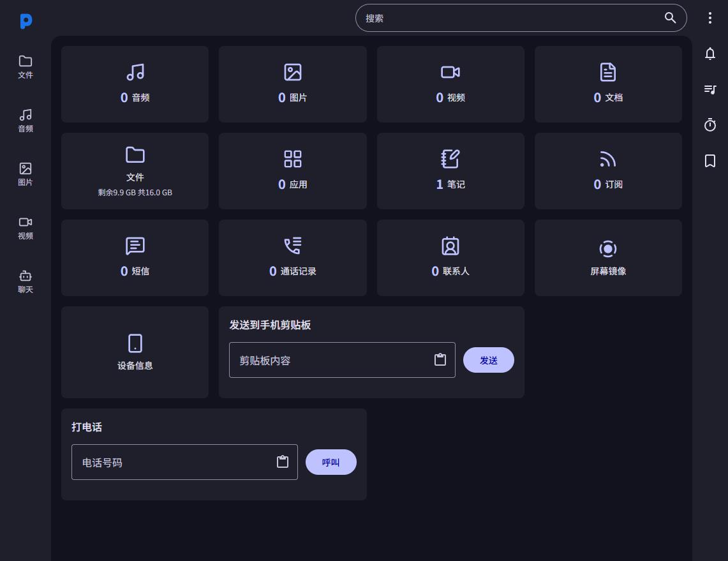
Task: Focus the 电话号码 input field
Action: pos(184,462)
